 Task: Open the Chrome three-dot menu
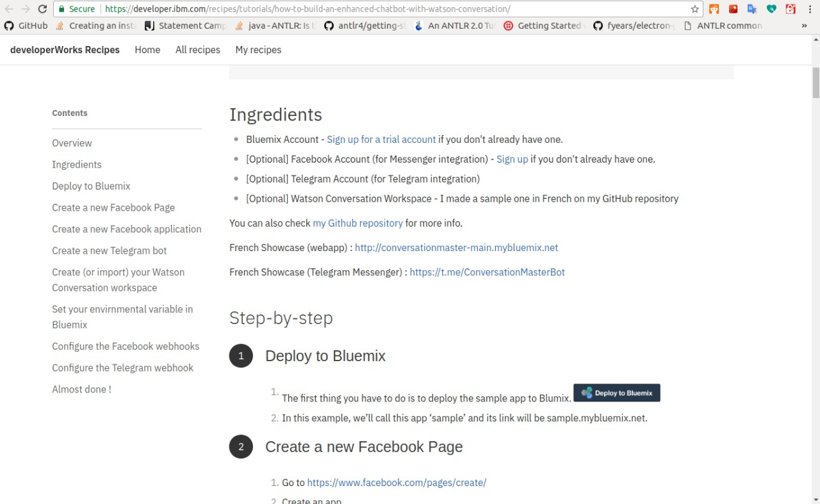tap(809, 9)
